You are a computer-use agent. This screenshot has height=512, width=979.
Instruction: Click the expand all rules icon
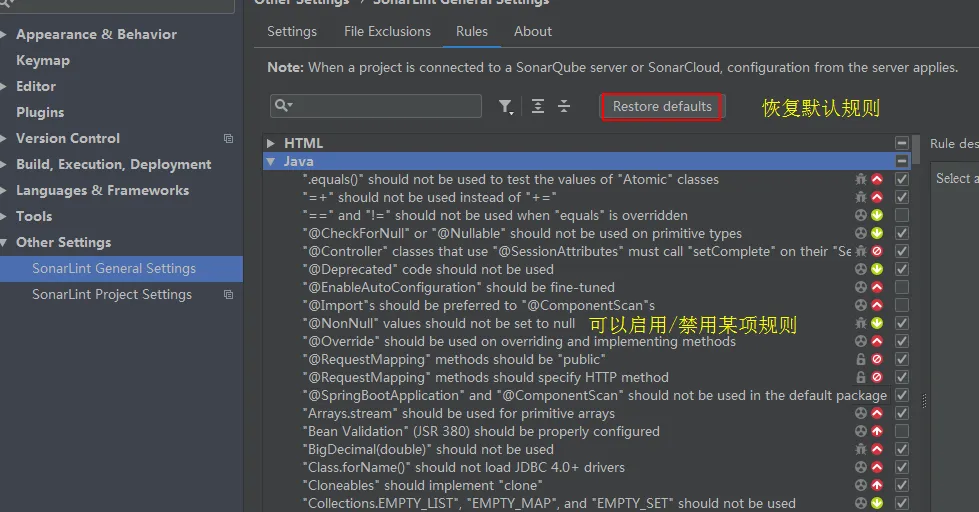538,106
